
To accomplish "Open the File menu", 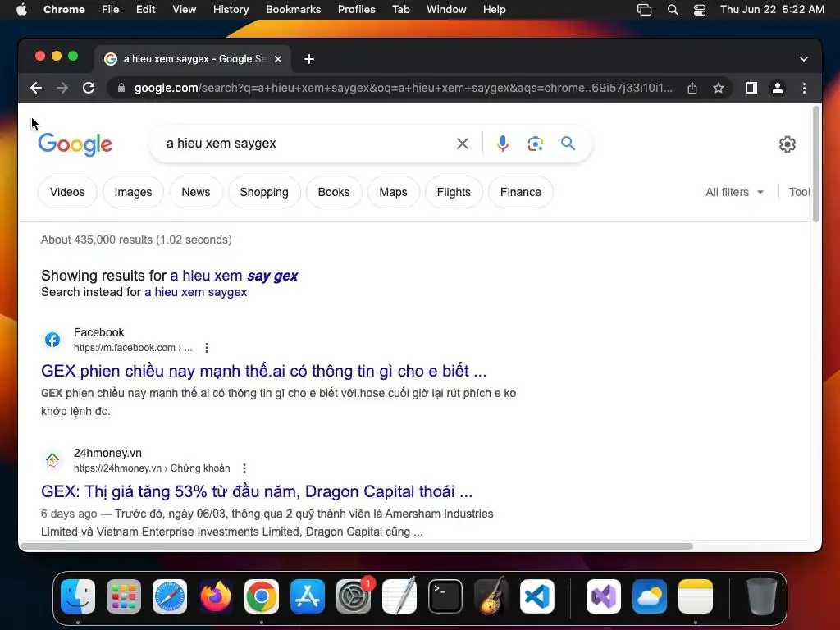I will [111, 10].
